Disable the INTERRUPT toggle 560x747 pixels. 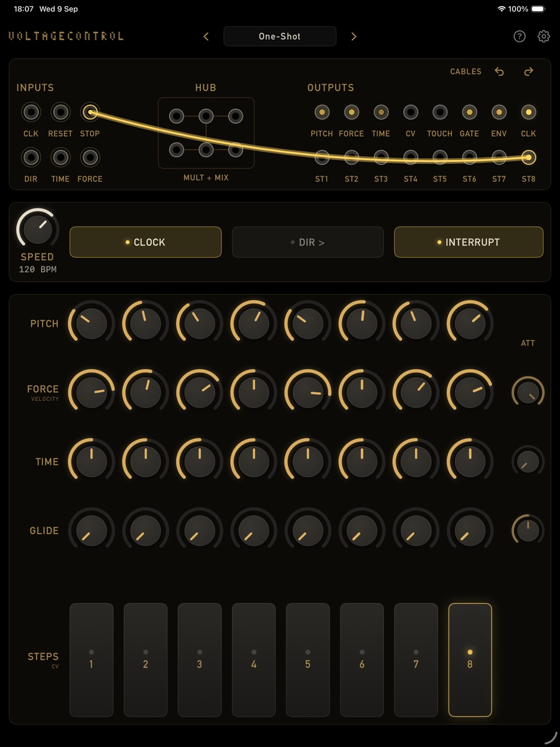click(x=469, y=242)
